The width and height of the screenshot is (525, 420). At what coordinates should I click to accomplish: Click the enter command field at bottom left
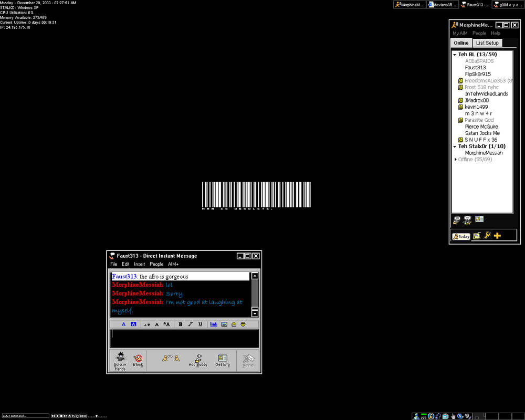pyautogui.click(x=25, y=416)
